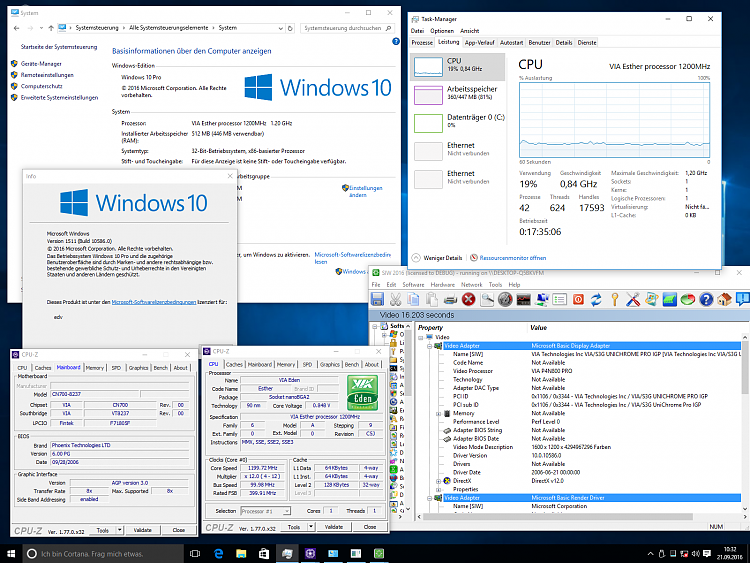This screenshot has height=563, width=750.
Task: Click the network computers icon in SIW toolbar
Action: pos(541,300)
